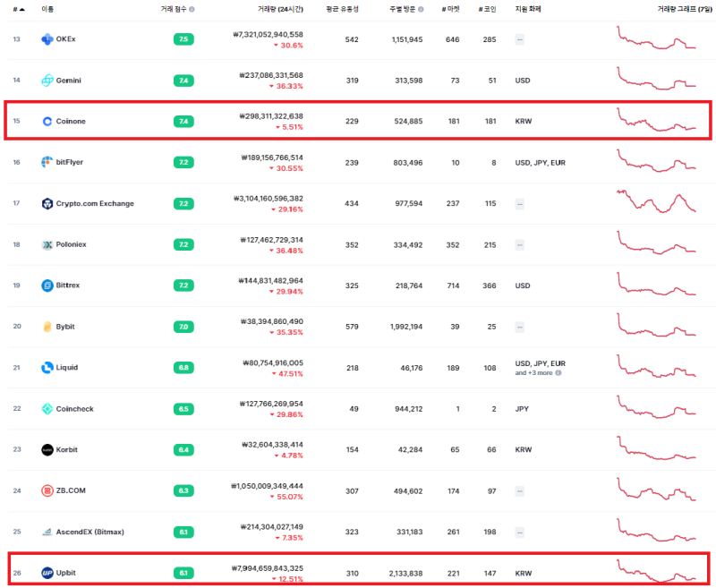Click the Coinone exchange logo icon
The width and height of the screenshot is (716, 588).
[47, 122]
